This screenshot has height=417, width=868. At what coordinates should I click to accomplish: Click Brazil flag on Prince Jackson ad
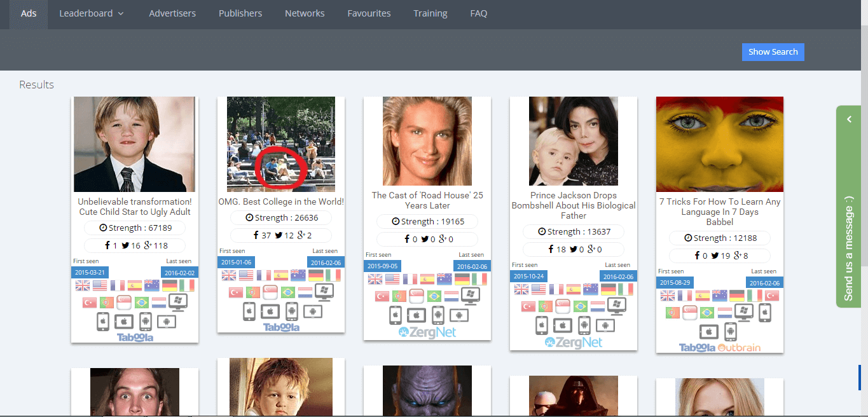tap(581, 306)
